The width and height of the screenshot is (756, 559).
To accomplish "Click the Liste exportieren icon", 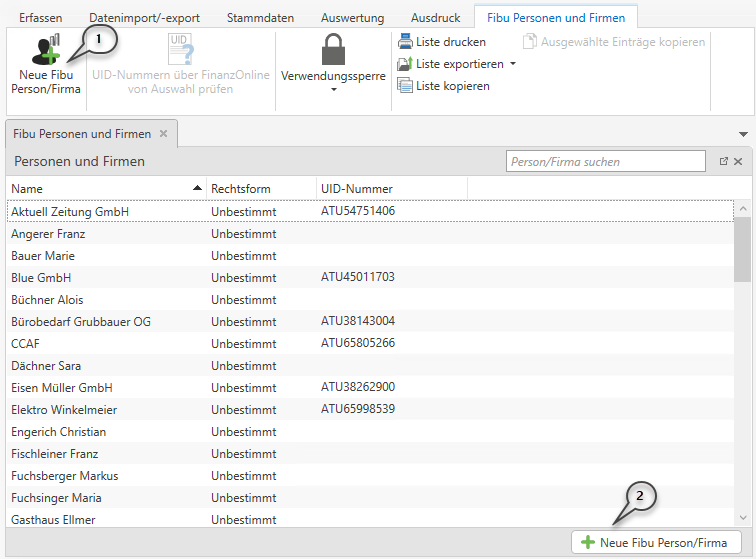I will click(405, 64).
